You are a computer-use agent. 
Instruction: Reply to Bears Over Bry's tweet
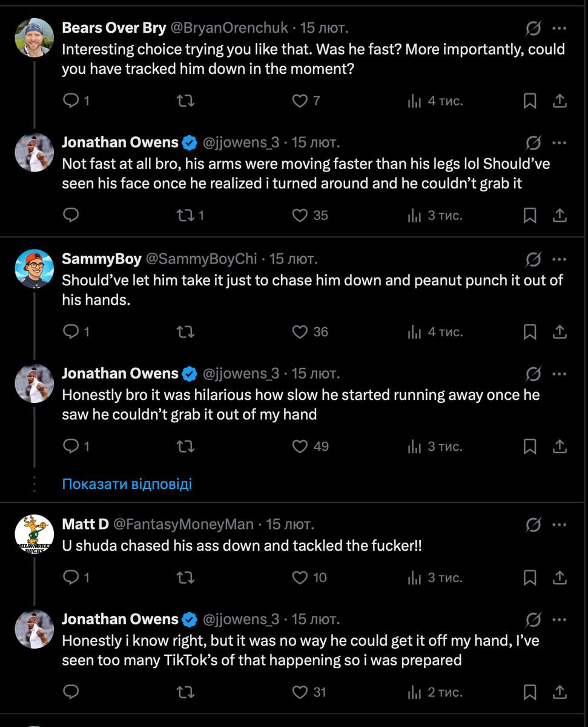pos(71,101)
